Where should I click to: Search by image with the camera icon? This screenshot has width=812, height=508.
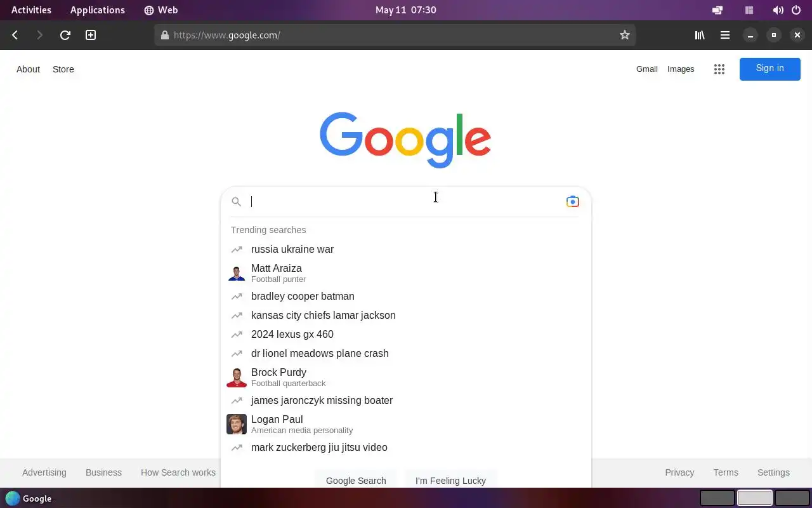(x=572, y=201)
